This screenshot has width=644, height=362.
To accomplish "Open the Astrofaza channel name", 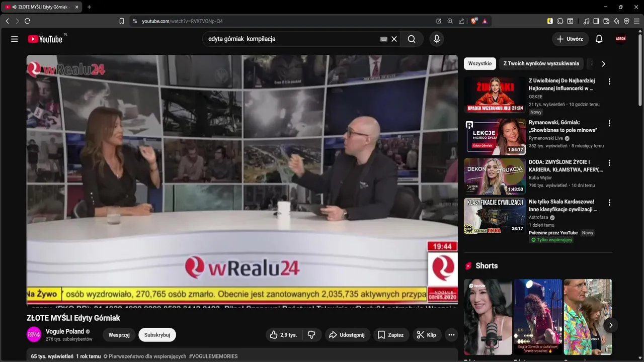I will (x=538, y=218).
